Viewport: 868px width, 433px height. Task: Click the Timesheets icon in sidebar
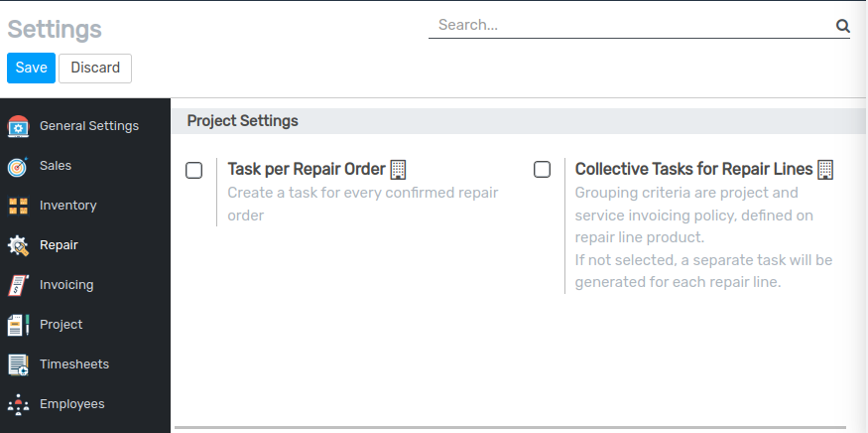(18, 364)
